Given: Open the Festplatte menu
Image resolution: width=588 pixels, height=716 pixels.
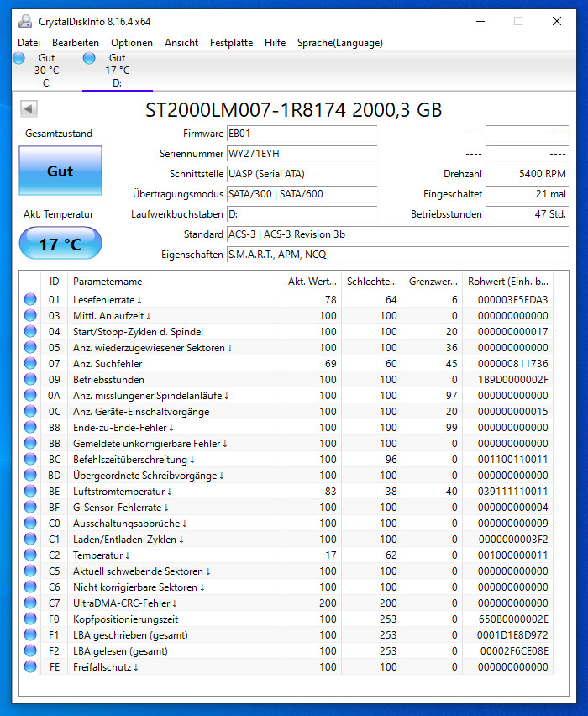Looking at the screenshot, I should click(x=231, y=43).
